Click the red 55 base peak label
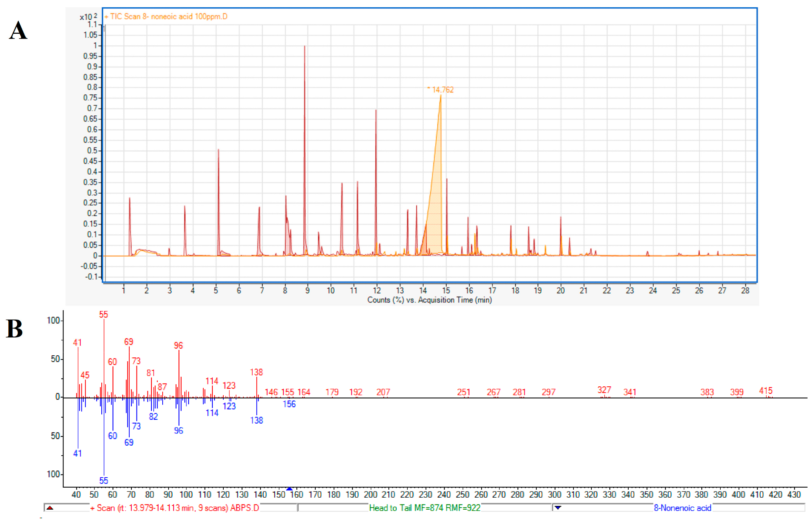Viewport: 812px width, 520px height. click(103, 314)
